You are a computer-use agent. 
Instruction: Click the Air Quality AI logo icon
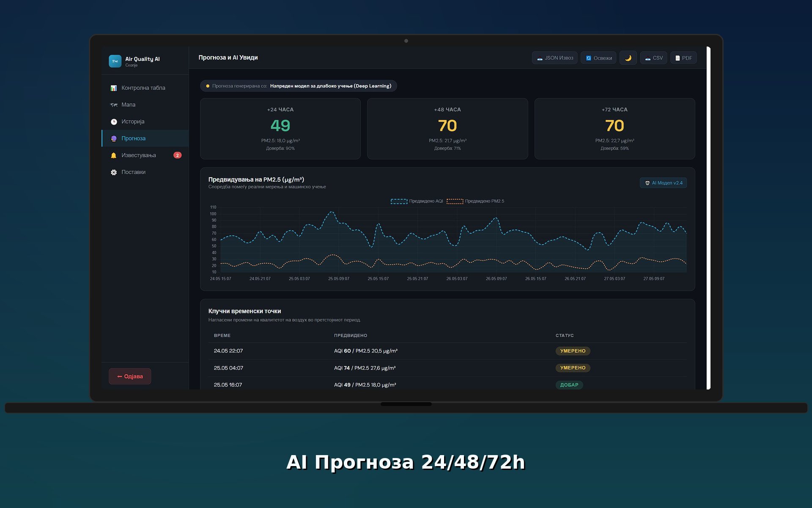pyautogui.click(x=115, y=61)
